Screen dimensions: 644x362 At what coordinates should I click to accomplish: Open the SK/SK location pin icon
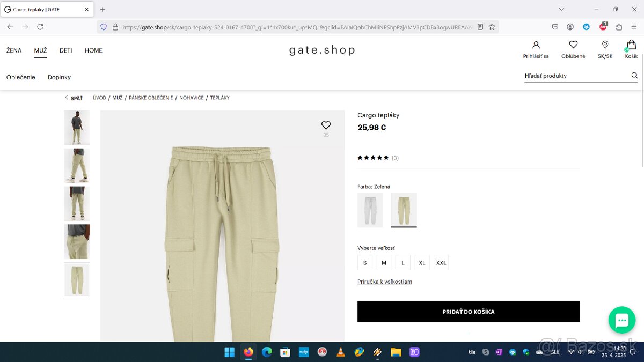pos(605,45)
